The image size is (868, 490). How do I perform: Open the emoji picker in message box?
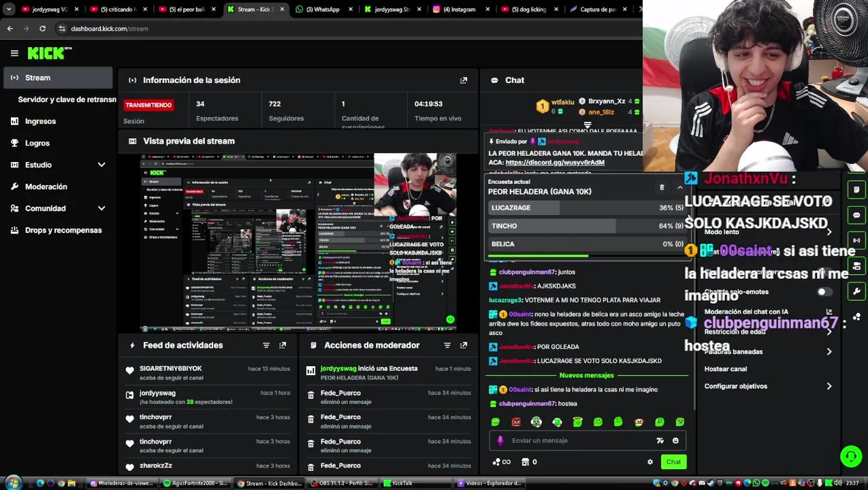[675, 440]
